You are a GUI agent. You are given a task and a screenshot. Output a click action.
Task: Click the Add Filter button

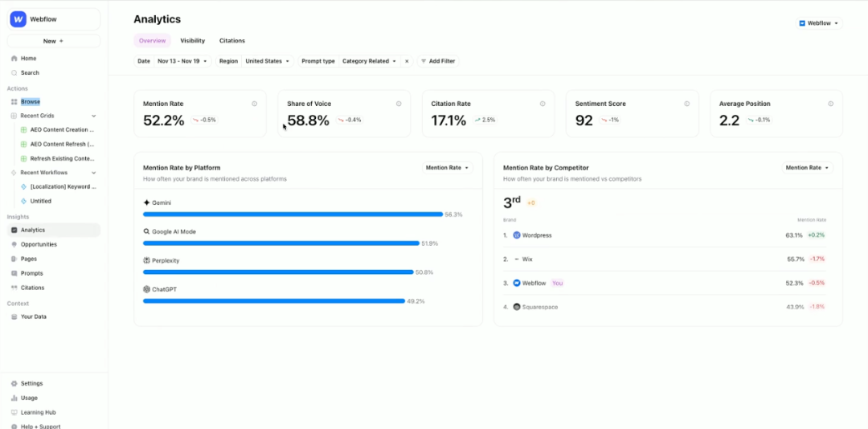click(x=438, y=61)
